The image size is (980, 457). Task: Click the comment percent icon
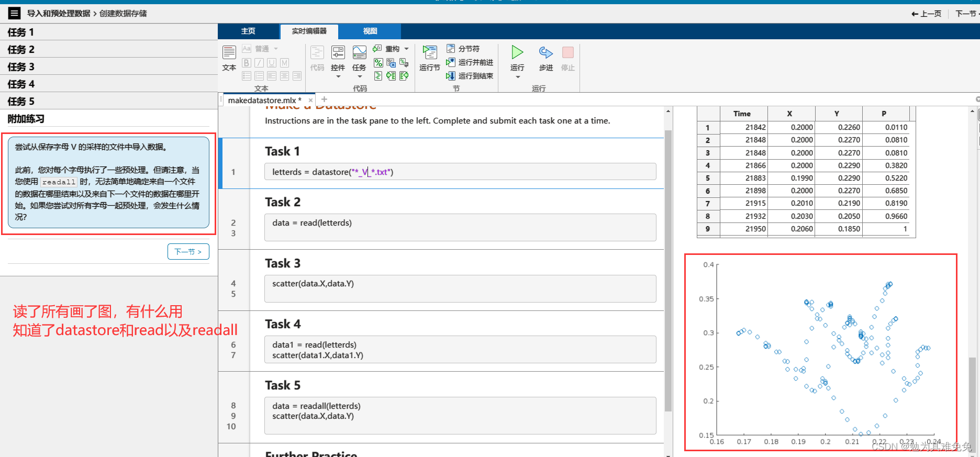pos(378,63)
